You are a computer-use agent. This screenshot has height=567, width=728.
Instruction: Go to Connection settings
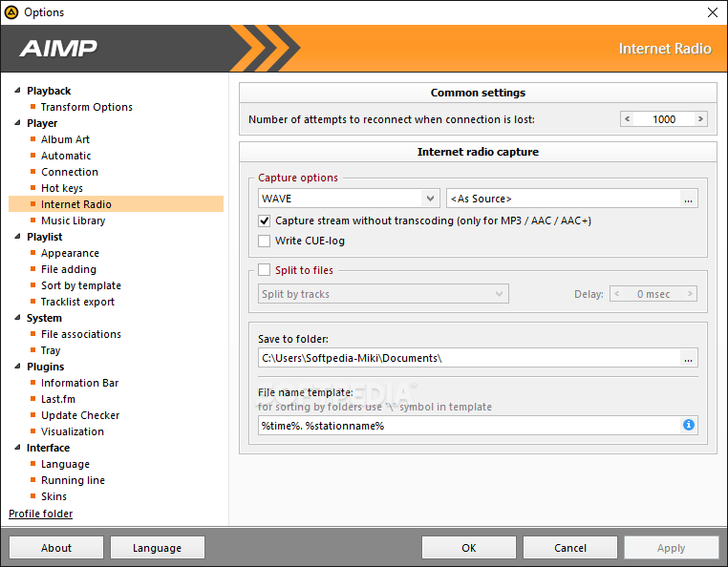pos(70,172)
